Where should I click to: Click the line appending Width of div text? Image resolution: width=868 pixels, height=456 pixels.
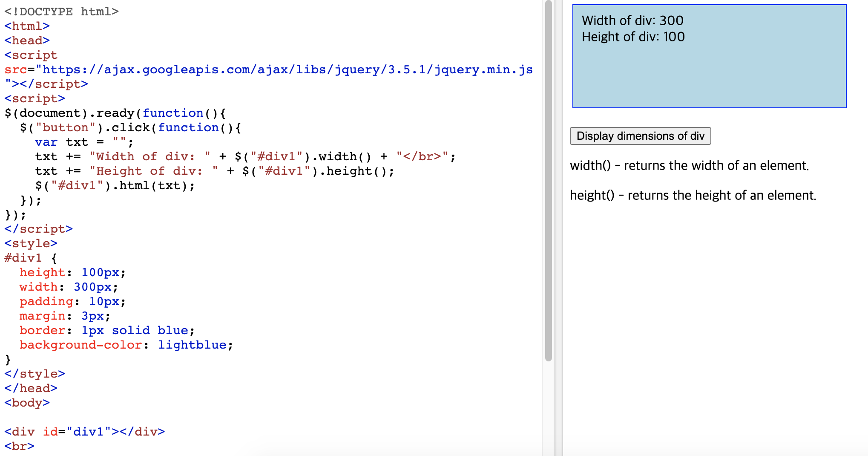[x=245, y=156]
